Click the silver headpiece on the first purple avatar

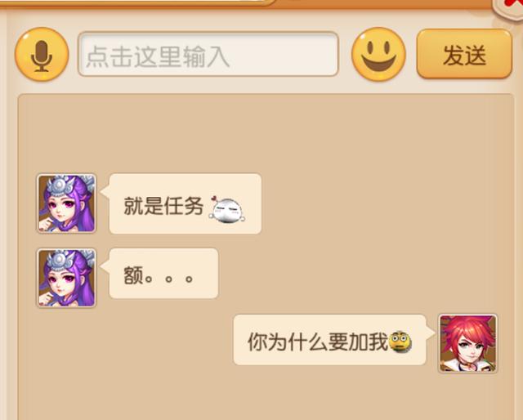[x=60, y=185]
